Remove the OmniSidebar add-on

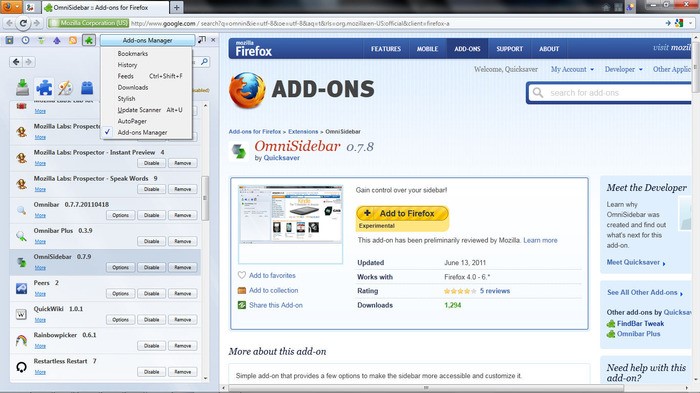[183, 268]
